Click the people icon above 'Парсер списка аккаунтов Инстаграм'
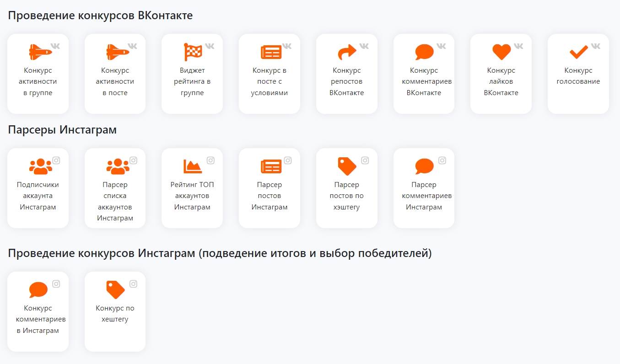620x364 pixels. pyautogui.click(x=118, y=166)
